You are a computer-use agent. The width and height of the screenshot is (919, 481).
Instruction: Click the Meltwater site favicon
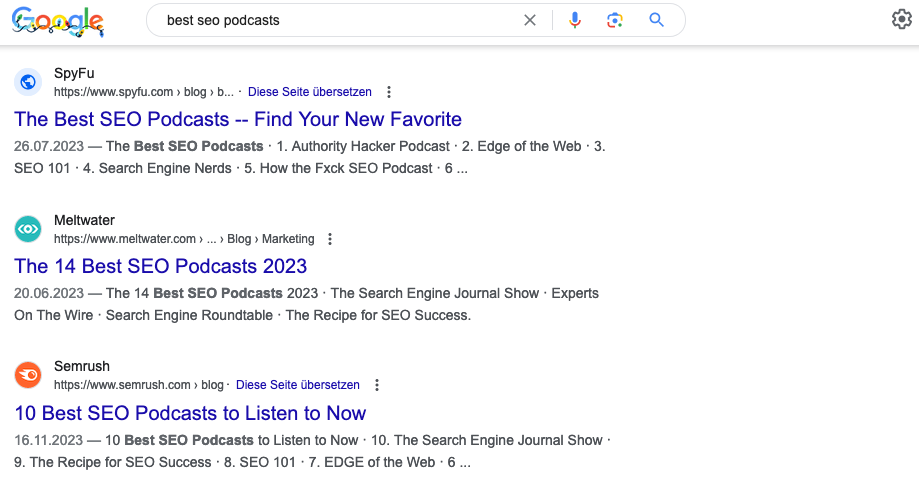click(28, 229)
